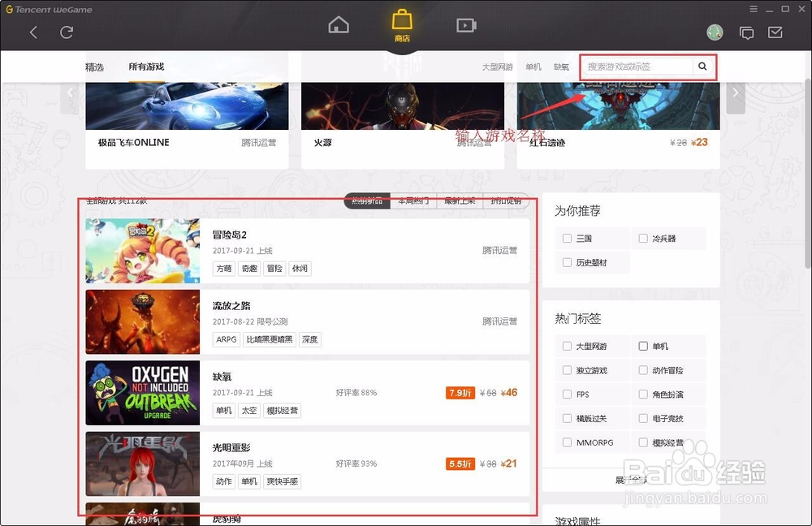Expand the tag list via 展开
Image resolution: width=812 pixels, height=526 pixels.
[631, 479]
